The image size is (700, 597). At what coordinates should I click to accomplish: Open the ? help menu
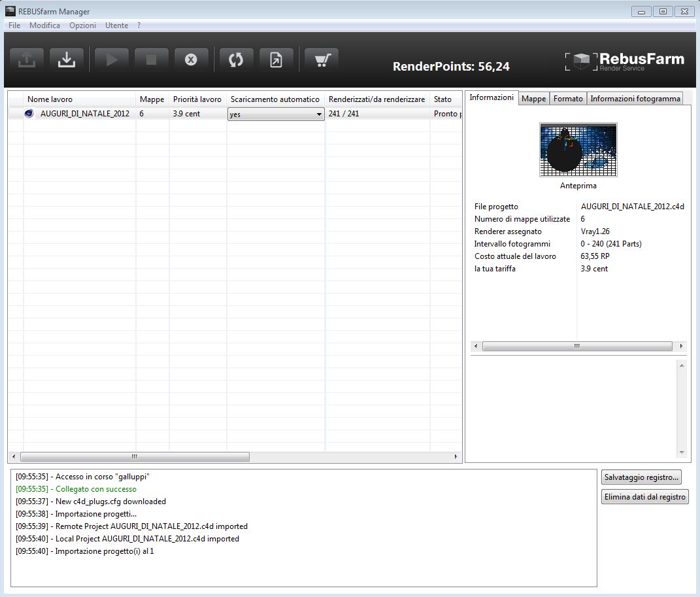click(139, 26)
